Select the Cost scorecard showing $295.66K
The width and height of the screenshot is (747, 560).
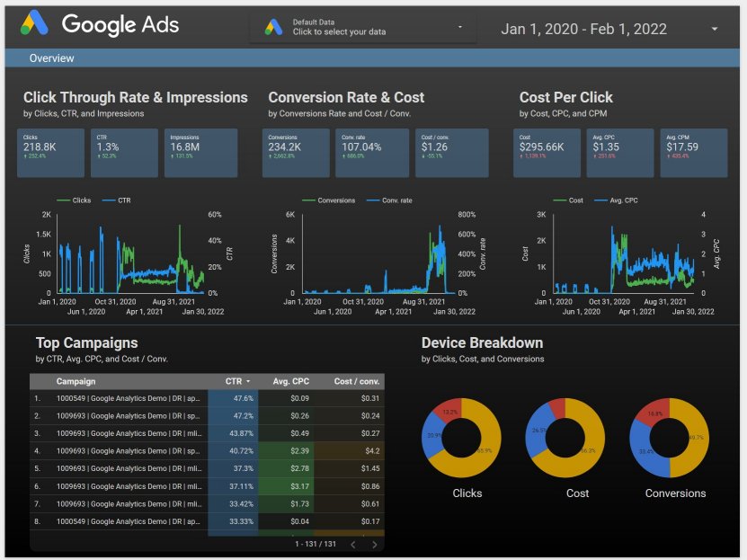pos(547,153)
